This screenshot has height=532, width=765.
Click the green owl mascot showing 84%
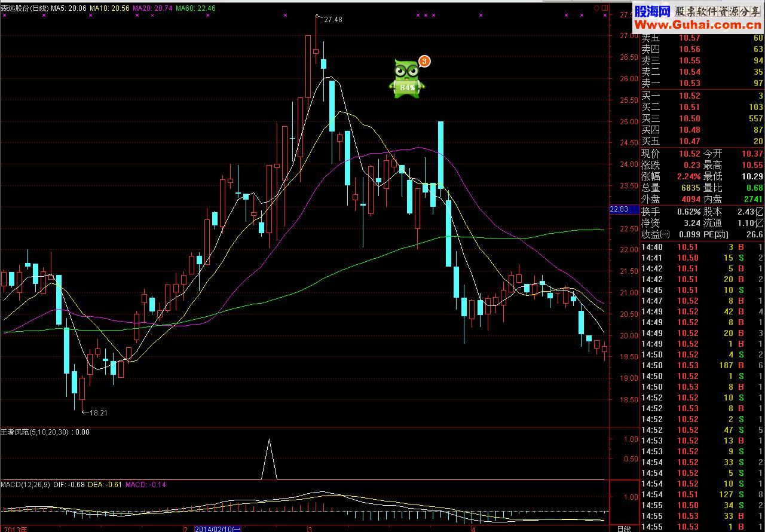click(407, 78)
